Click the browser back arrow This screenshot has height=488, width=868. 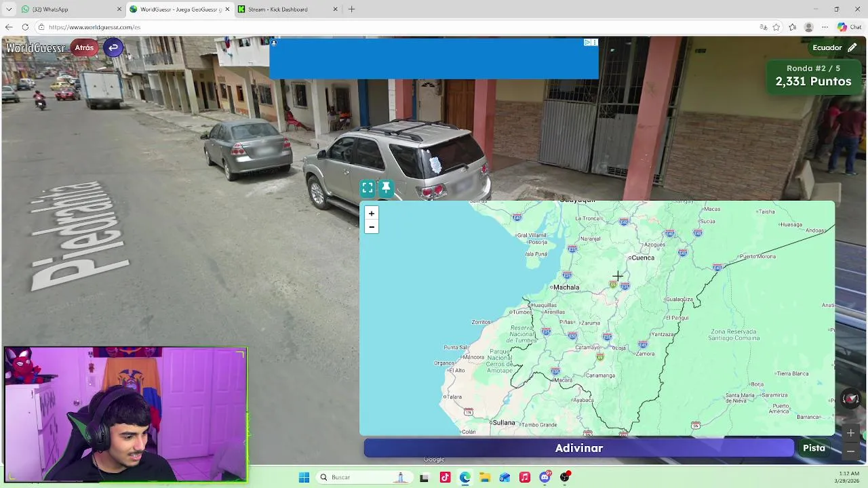pos(9,27)
